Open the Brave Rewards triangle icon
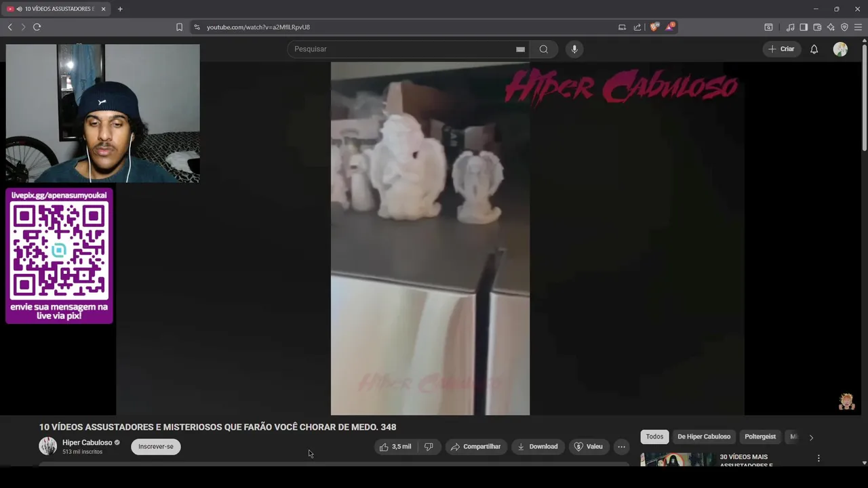This screenshot has height=488, width=868. (x=670, y=27)
